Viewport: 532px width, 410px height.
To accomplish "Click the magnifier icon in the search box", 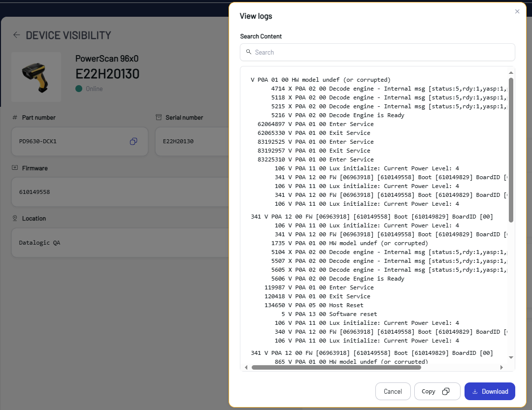I will [x=248, y=52].
